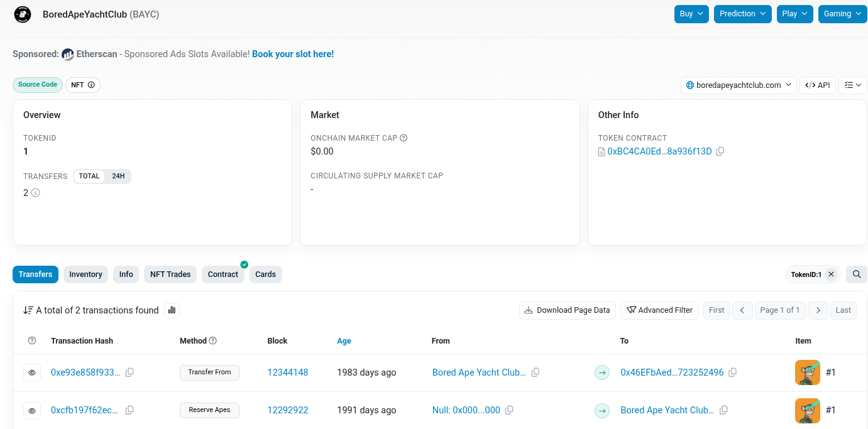
Task: Open the NFT Trades tab
Action: tap(170, 274)
